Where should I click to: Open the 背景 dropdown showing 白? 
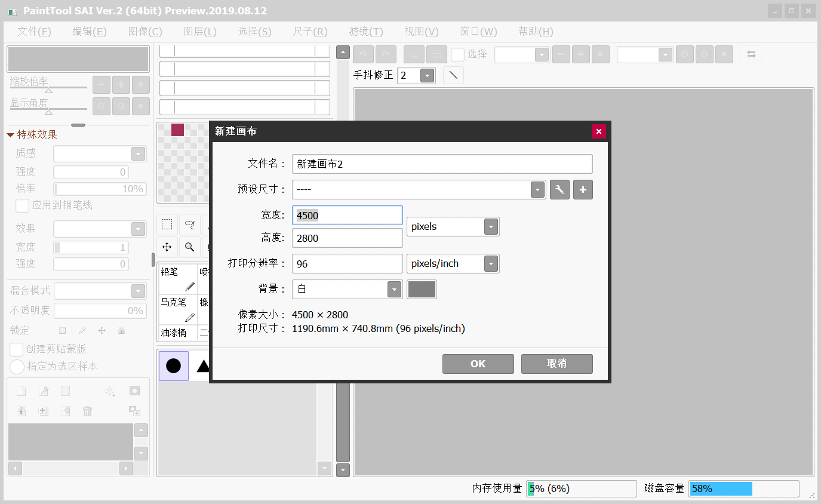394,289
